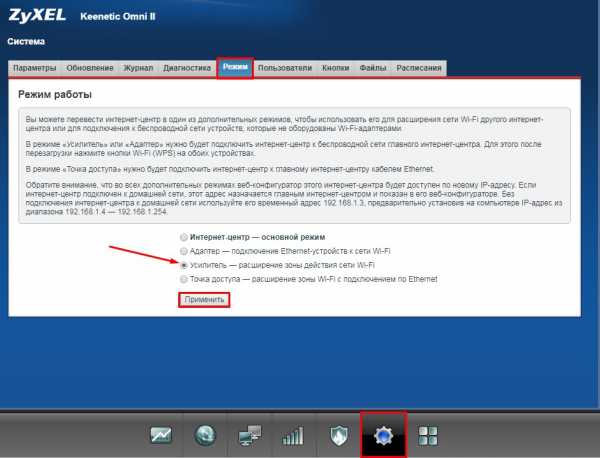
Task: Switch to the Режим tab
Action: point(235,68)
